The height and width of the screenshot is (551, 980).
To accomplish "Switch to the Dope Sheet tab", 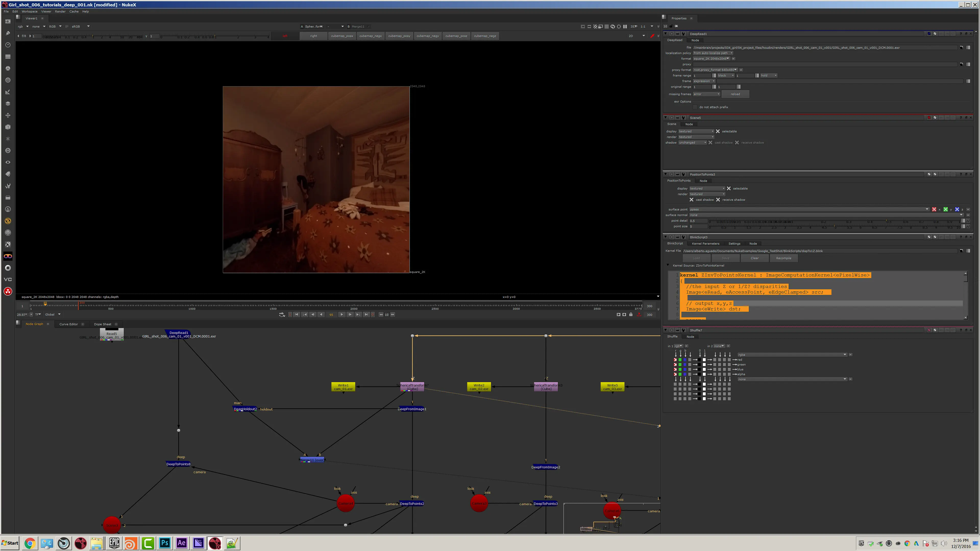I will click(x=103, y=324).
